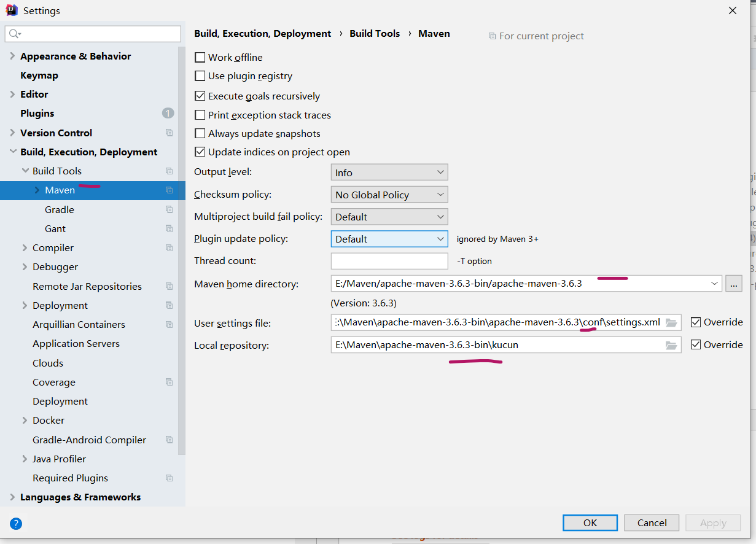
Task: Toggle Override for User settings file
Action: (x=696, y=322)
